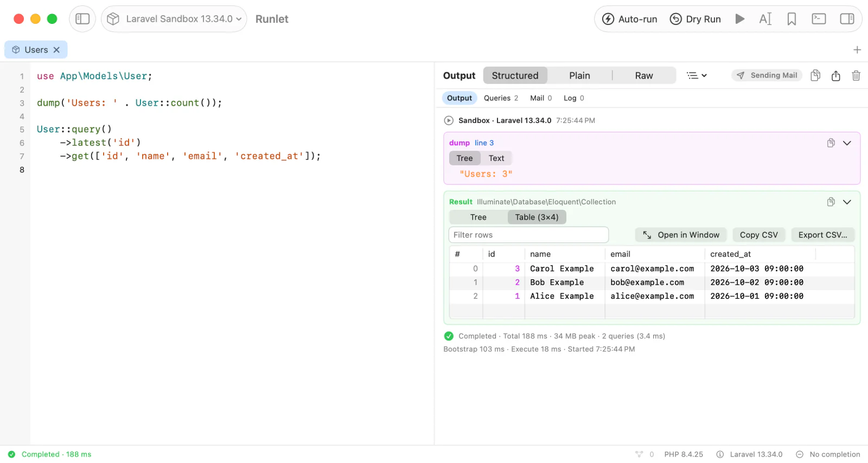Share the output with export icon
The width and height of the screenshot is (868, 463).
pyautogui.click(x=835, y=75)
